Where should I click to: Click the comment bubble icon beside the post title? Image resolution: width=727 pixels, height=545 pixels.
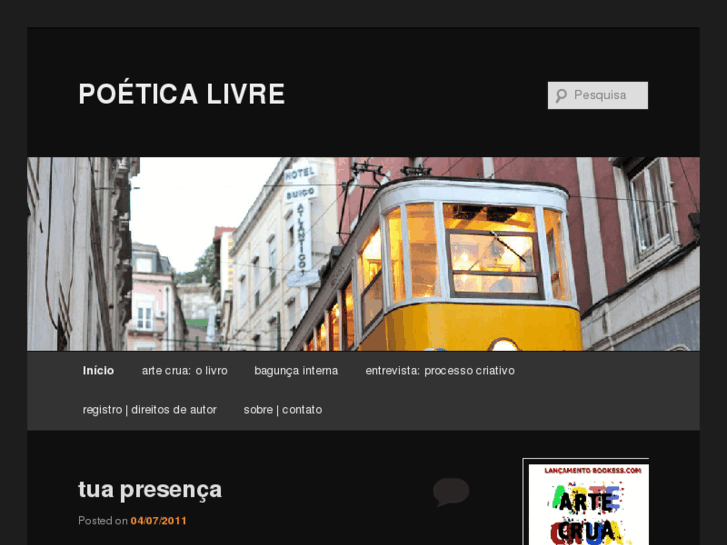pyautogui.click(x=451, y=492)
